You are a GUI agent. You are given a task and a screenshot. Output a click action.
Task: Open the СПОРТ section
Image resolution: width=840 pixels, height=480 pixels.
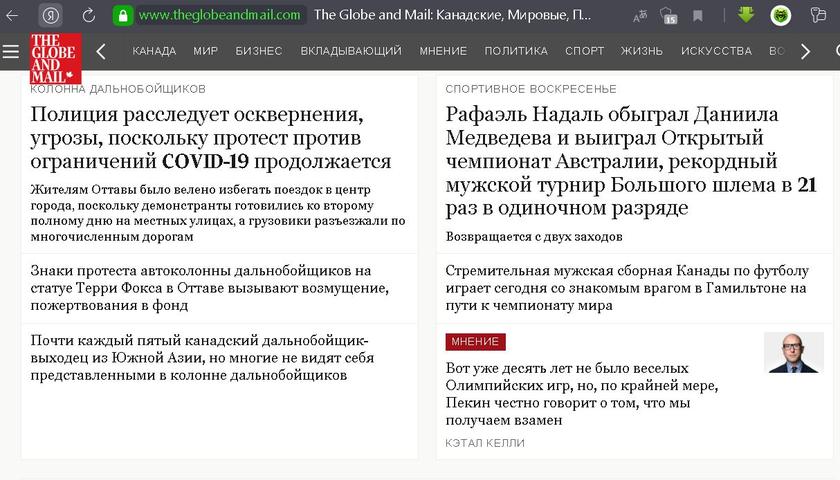click(584, 51)
